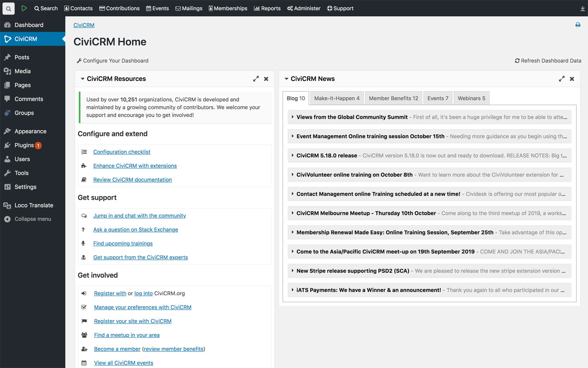Click Ask a question on Stack Exchange
The width and height of the screenshot is (588, 368).
pos(136,229)
